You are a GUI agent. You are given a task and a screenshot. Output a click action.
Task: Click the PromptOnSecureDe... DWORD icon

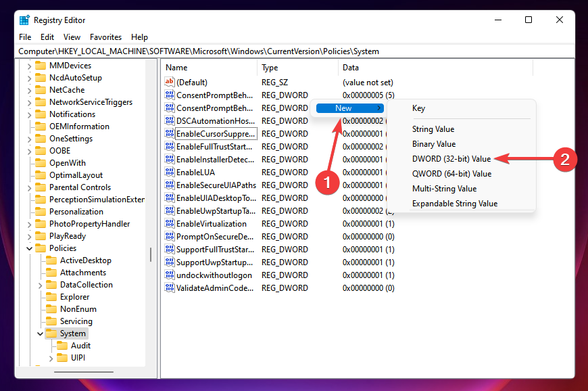pyautogui.click(x=170, y=236)
